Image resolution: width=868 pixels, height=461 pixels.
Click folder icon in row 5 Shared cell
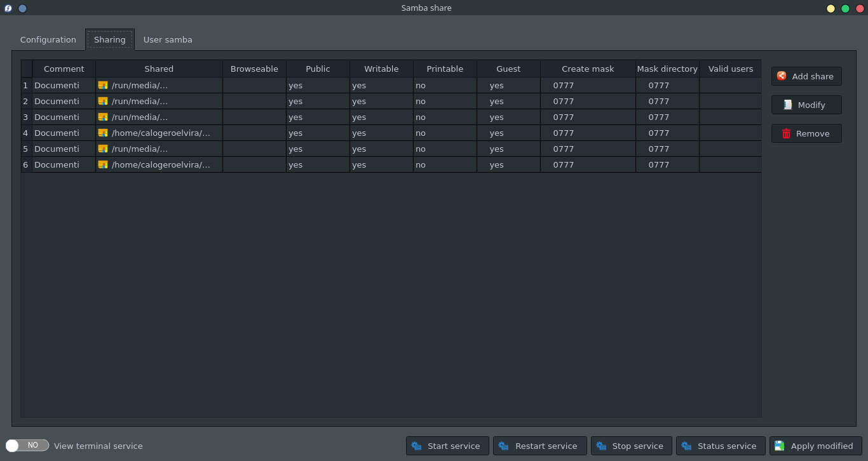[103, 149]
